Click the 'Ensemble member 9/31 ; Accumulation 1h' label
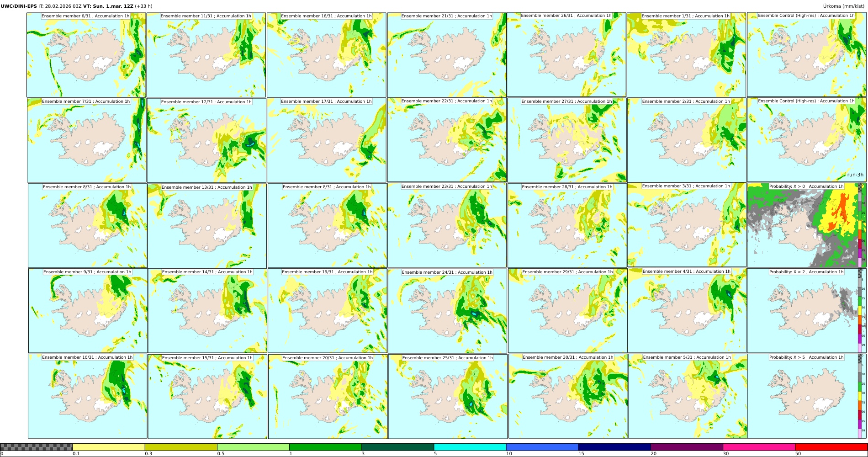 [x=87, y=272]
